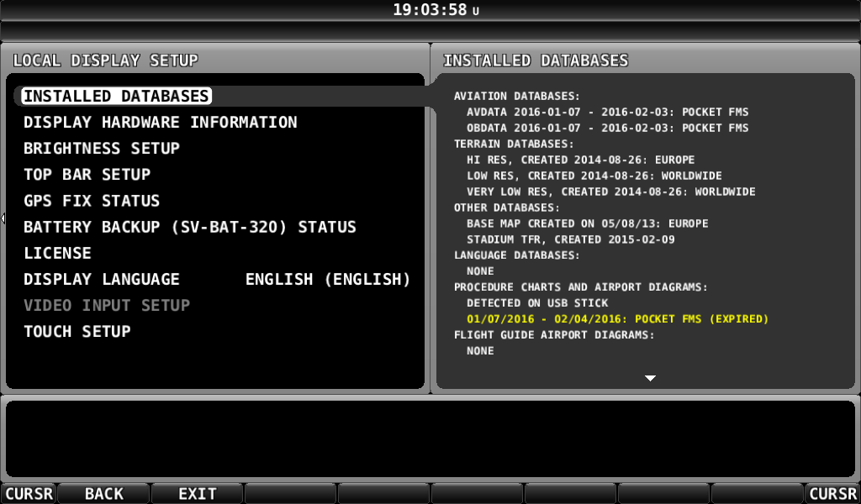Open DISPLAY HARDWARE INFORMATION
Image resolution: width=861 pixels, height=504 pixels.
160,123
